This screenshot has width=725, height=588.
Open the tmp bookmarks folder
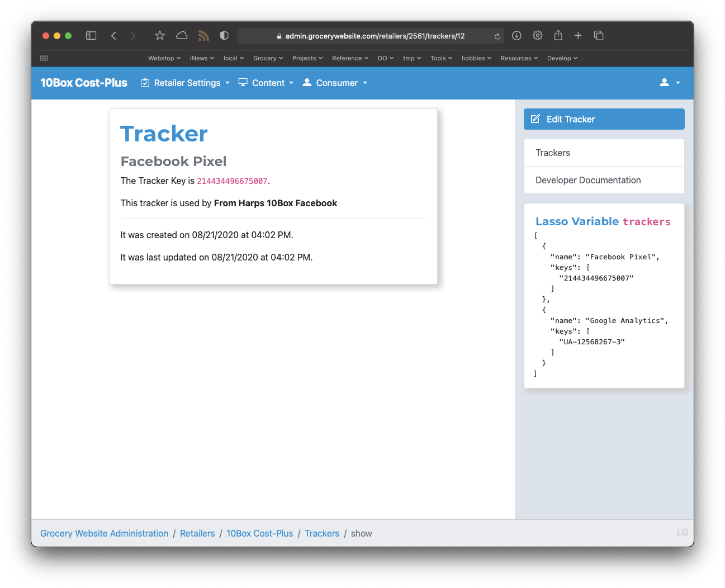tap(412, 58)
